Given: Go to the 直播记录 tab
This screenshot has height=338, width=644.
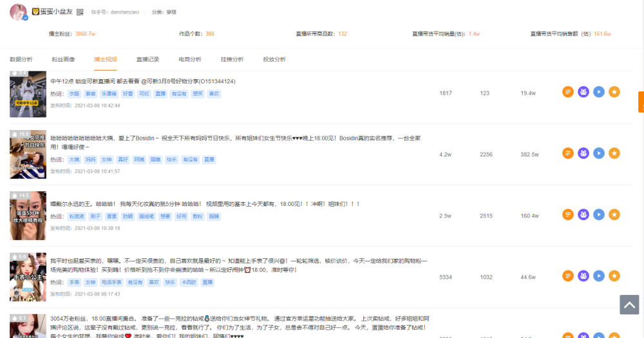Looking at the screenshot, I should pos(148,59).
